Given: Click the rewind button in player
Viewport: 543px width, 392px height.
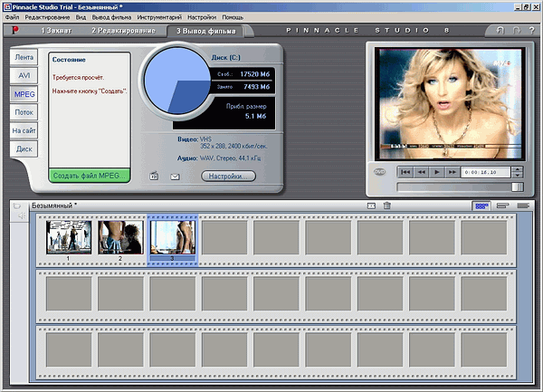Looking at the screenshot, I should (x=421, y=172).
